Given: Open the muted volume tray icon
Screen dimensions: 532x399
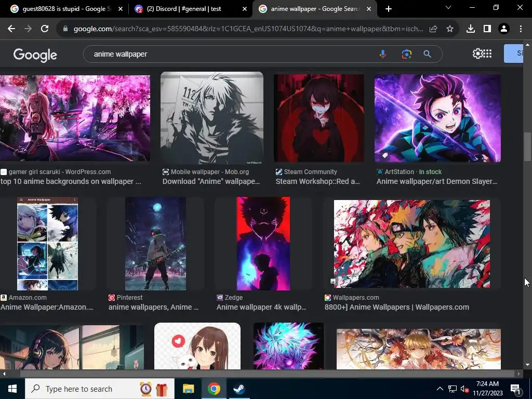Looking at the screenshot, I should click(x=465, y=389).
